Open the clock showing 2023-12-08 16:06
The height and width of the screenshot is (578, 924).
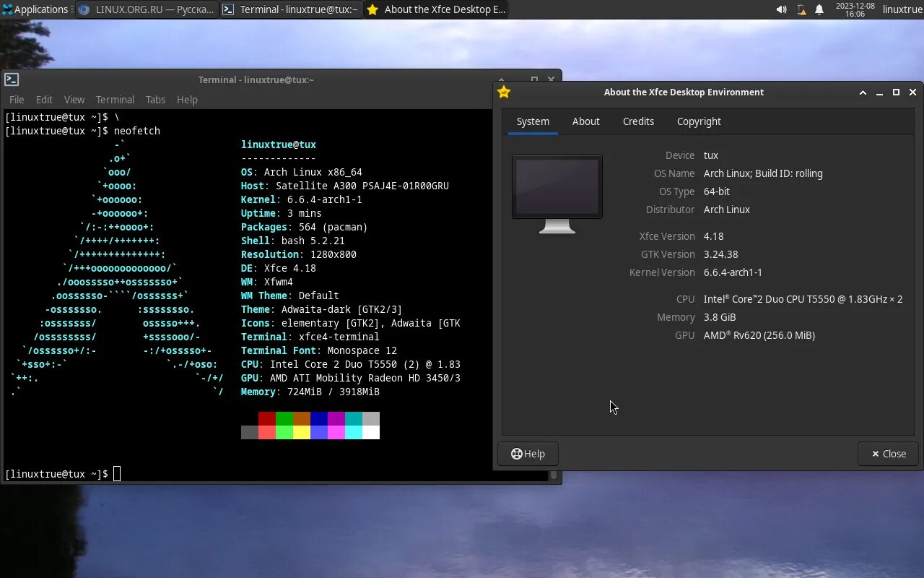pos(855,9)
